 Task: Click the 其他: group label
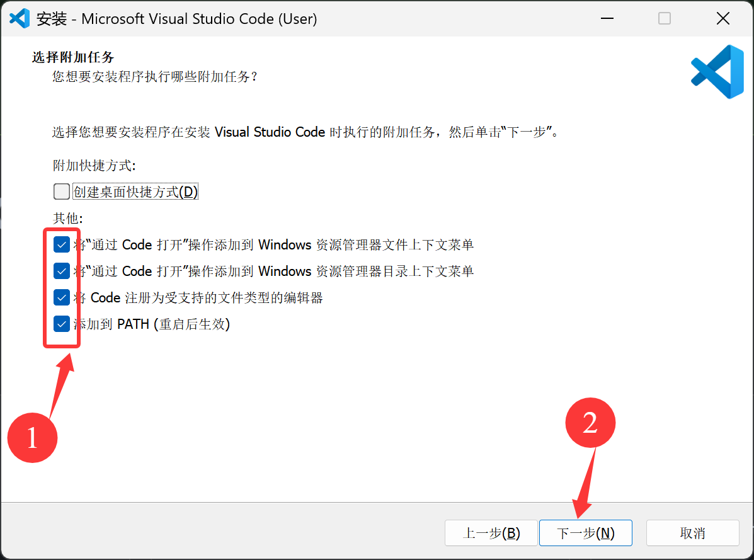click(68, 218)
